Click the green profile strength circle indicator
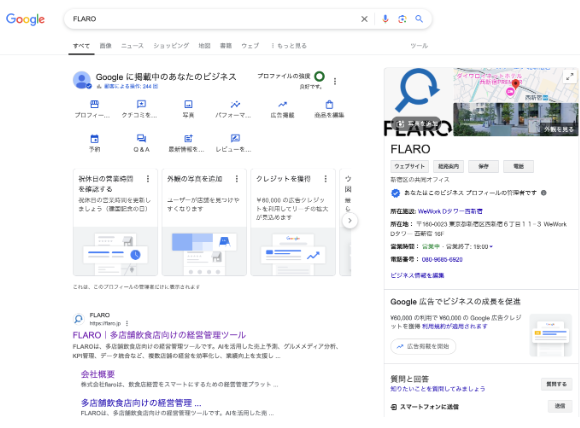Screen dimensions: 580x428 pyautogui.click(x=319, y=77)
